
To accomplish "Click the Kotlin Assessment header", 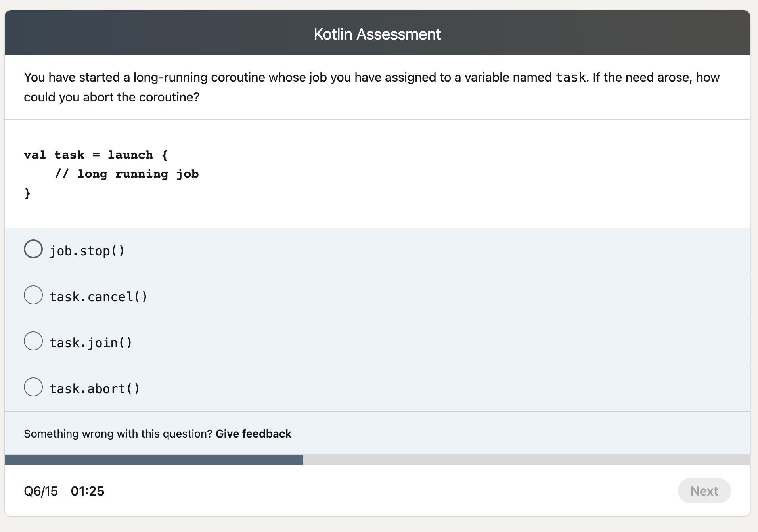I will click(377, 34).
